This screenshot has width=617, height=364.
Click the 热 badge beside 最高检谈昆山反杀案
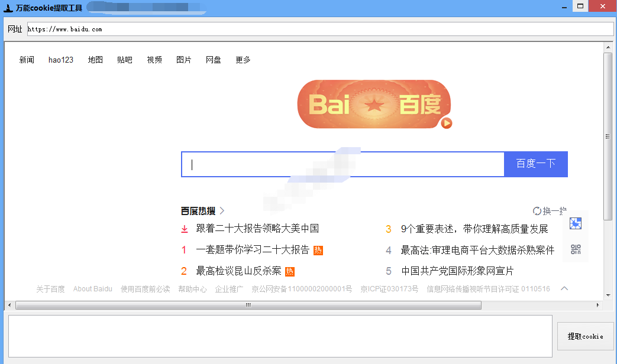pos(289,271)
